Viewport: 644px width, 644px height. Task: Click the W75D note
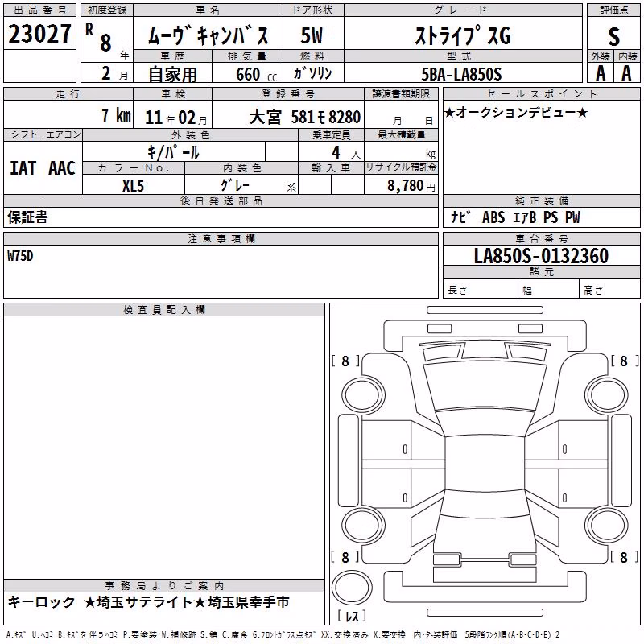20,256
